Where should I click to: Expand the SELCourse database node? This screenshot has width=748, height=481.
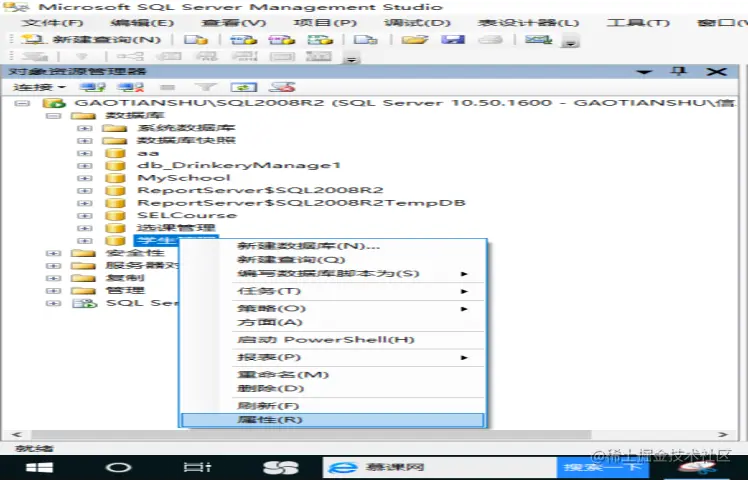(84, 216)
